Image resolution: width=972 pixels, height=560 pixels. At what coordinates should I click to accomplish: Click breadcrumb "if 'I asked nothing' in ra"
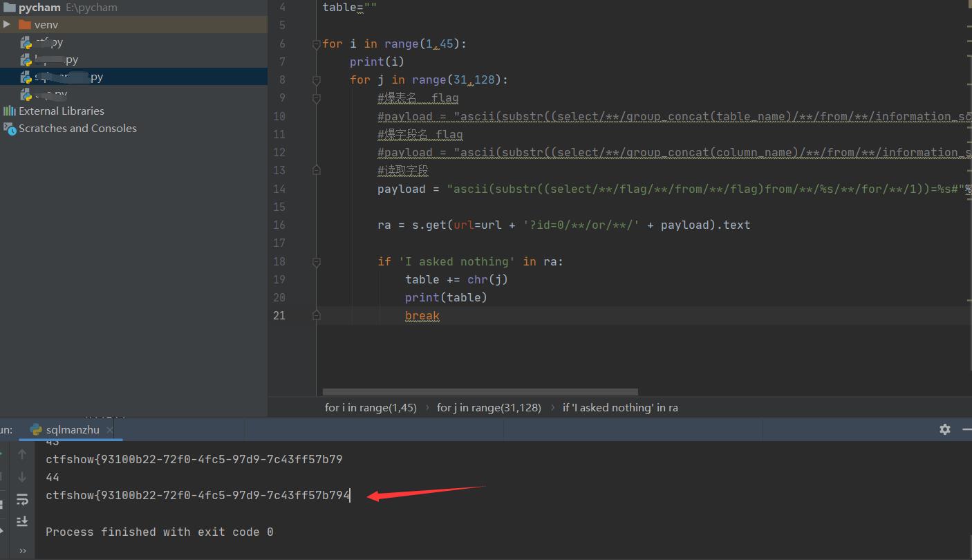tap(620, 407)
